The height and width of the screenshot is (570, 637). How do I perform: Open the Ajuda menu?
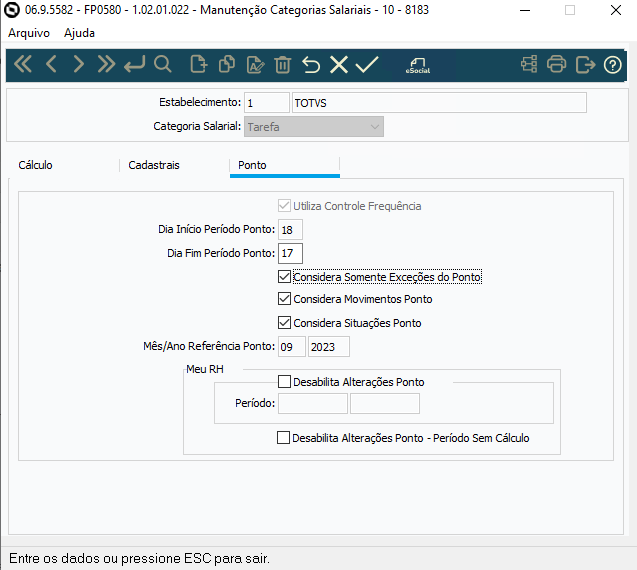tap(79, 33)
